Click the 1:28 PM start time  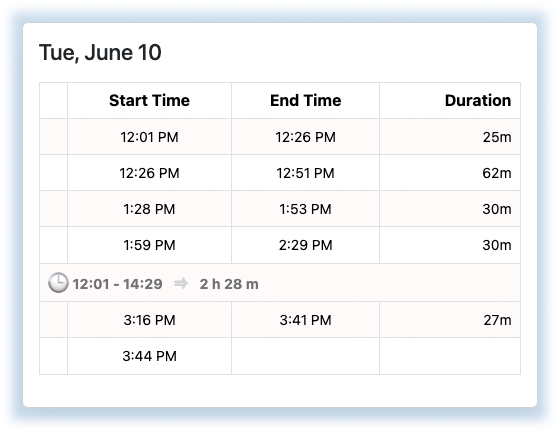pyautogui.click(x=149, y=209)
